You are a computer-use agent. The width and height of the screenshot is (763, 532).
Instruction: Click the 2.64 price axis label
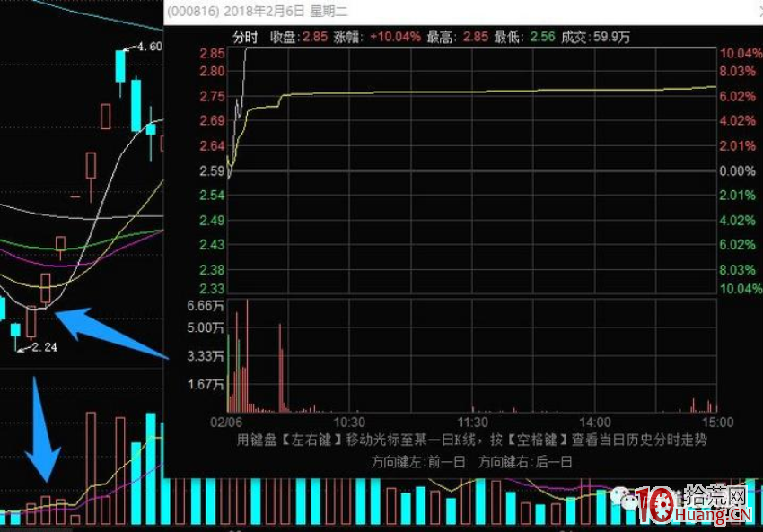pyautogui.click(x=212, y=145)
